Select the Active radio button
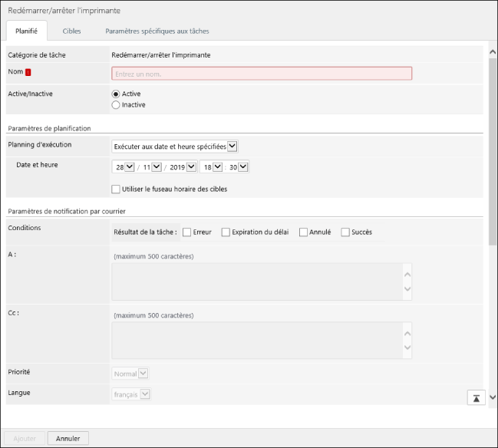 (116, 94)
